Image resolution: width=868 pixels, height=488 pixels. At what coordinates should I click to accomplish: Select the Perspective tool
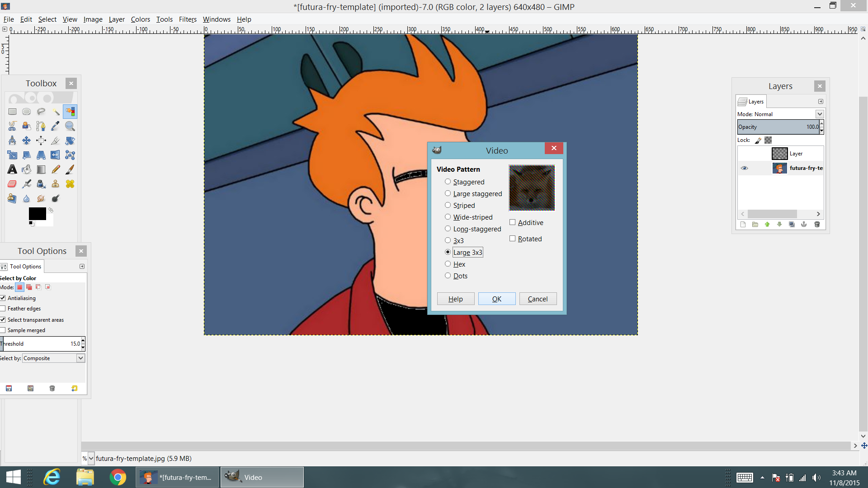pyautogui.click(x=41, y=155)
